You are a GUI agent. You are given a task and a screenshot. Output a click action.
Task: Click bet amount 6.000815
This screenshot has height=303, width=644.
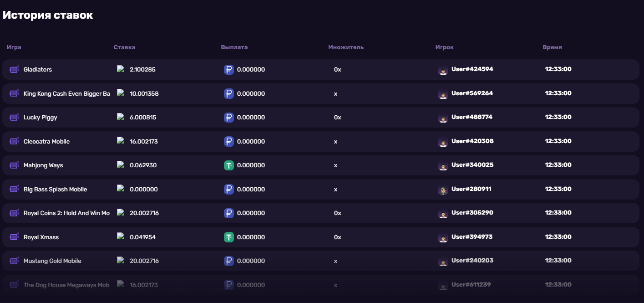point(143,118)
